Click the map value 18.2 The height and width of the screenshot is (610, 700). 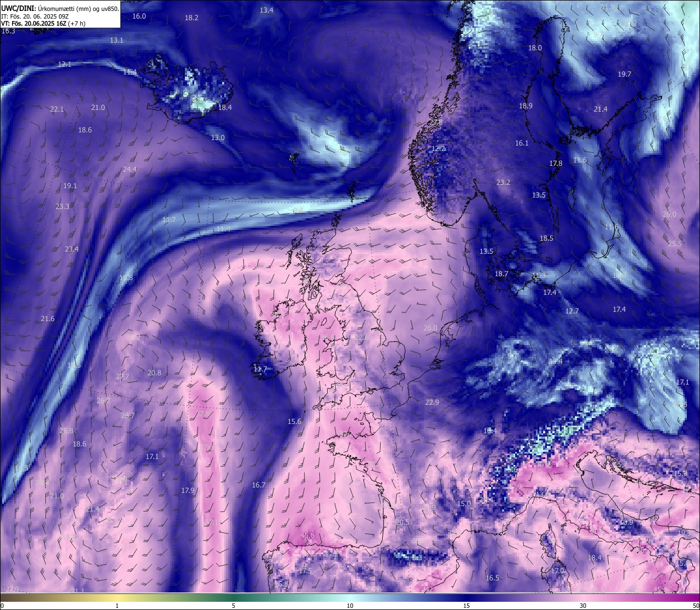[x=191, y=18]
